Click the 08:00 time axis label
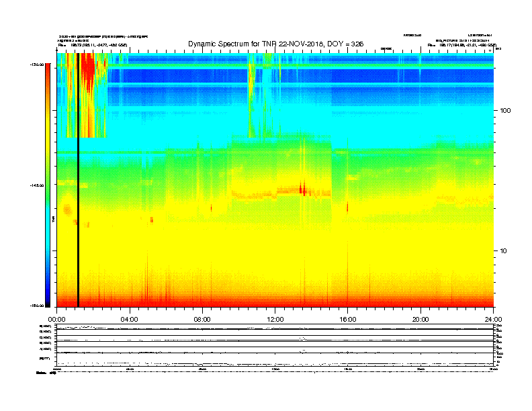 coord(202,320)
